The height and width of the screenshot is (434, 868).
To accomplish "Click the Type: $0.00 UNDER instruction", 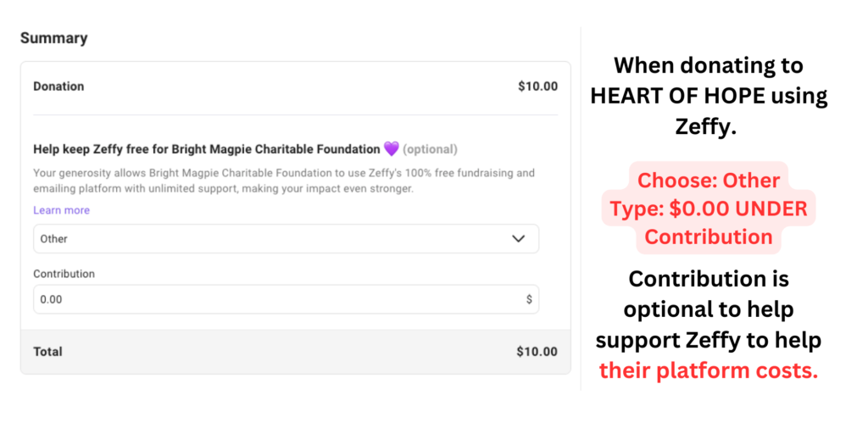I will click(709, 209).
